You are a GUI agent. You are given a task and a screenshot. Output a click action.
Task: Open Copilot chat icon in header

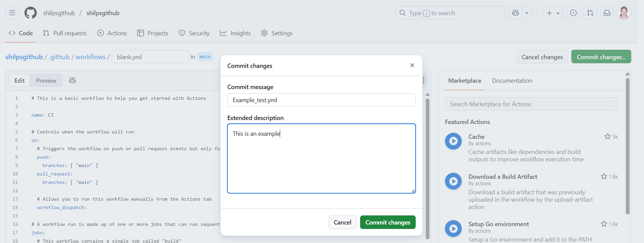tap(515, 13)
